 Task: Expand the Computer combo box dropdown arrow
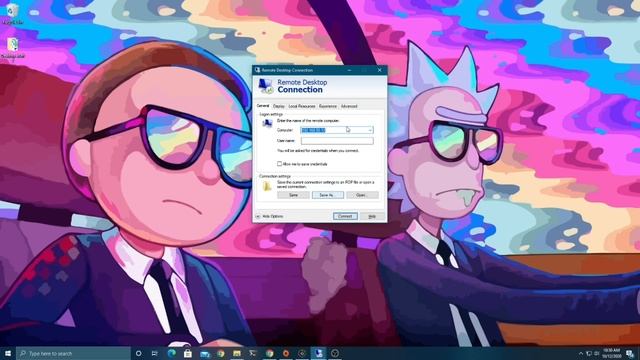pyautogui.click(x=370, y=130)
